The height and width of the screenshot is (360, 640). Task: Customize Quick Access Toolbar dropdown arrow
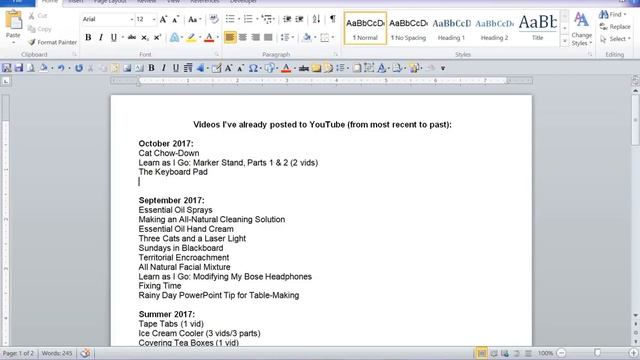point(443,68)
